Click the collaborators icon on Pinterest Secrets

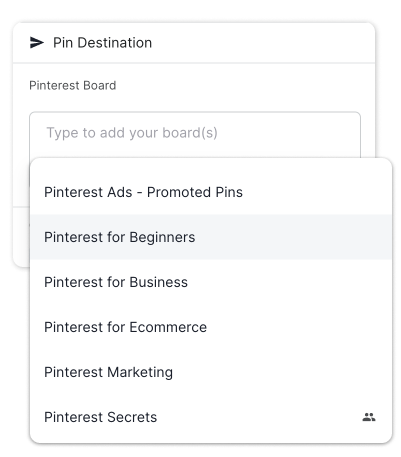pos(369,417)
